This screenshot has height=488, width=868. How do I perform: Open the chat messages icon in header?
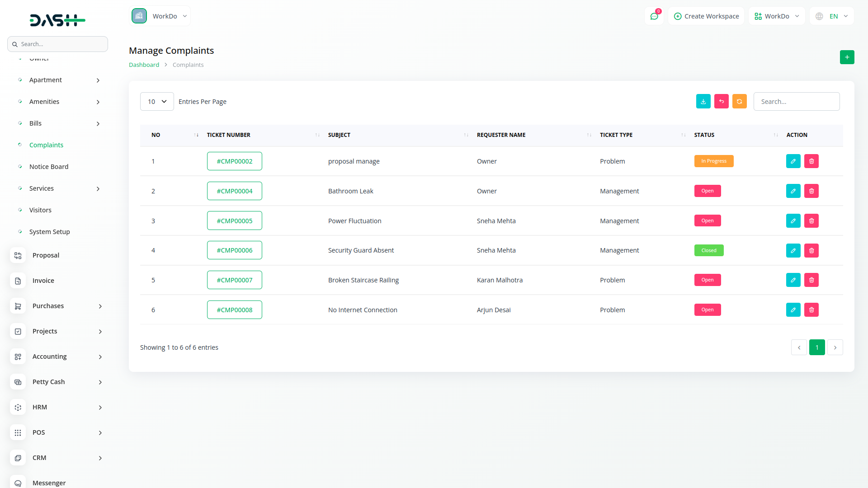(654, 16)
